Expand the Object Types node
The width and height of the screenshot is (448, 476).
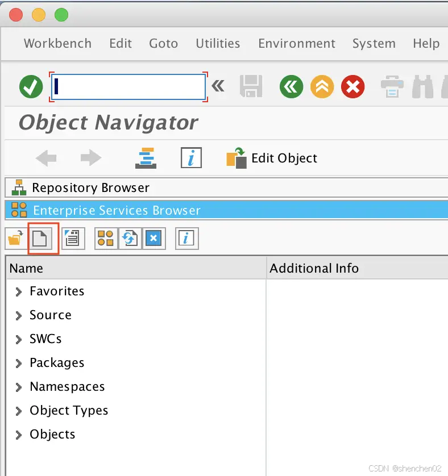pos(19,411)
